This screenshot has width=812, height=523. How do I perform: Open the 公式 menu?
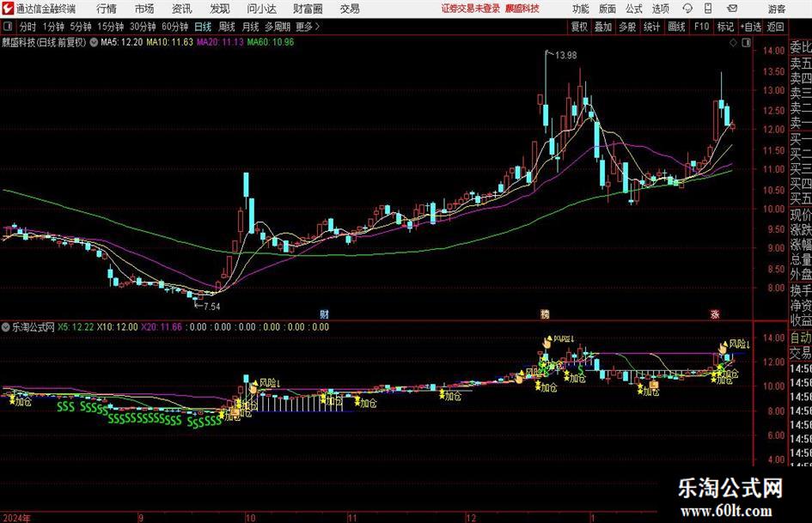click(x=634, y=9)
